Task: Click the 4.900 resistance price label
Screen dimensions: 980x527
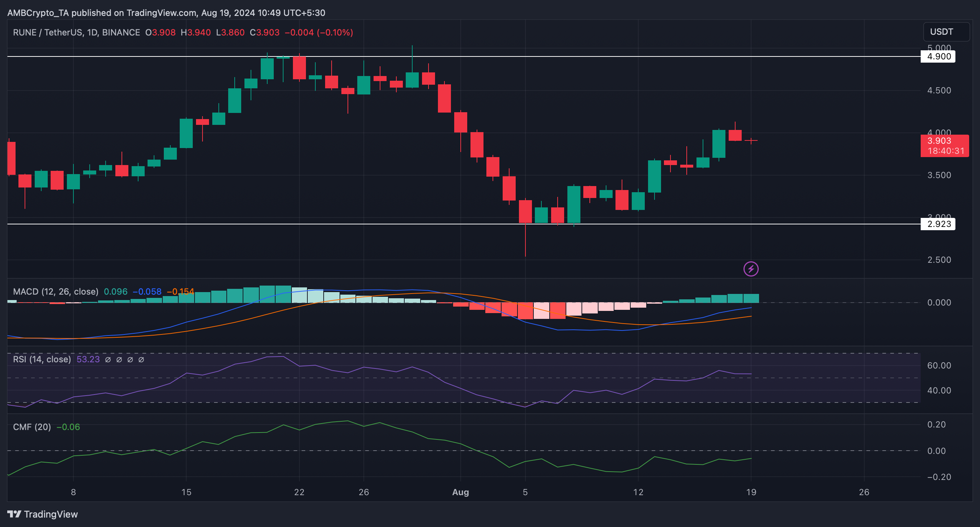Action: (937, 56)
